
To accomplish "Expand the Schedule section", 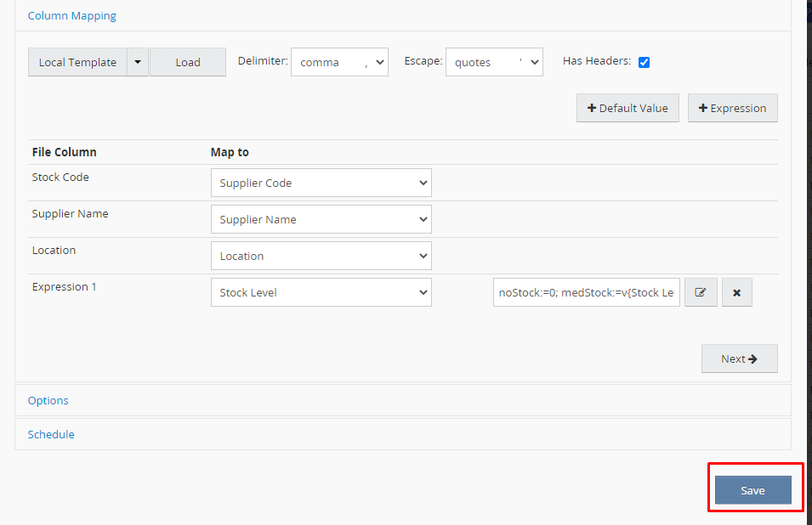I will [51, 434].
